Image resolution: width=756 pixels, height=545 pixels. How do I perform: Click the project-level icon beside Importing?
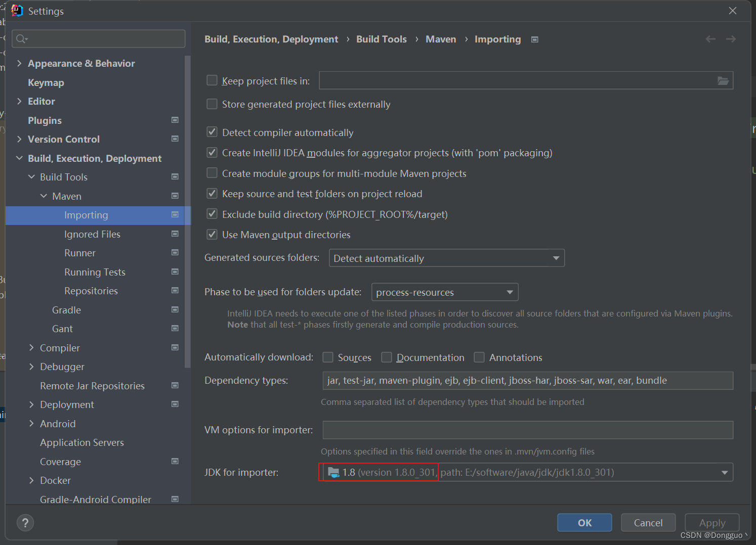point(175,214)
